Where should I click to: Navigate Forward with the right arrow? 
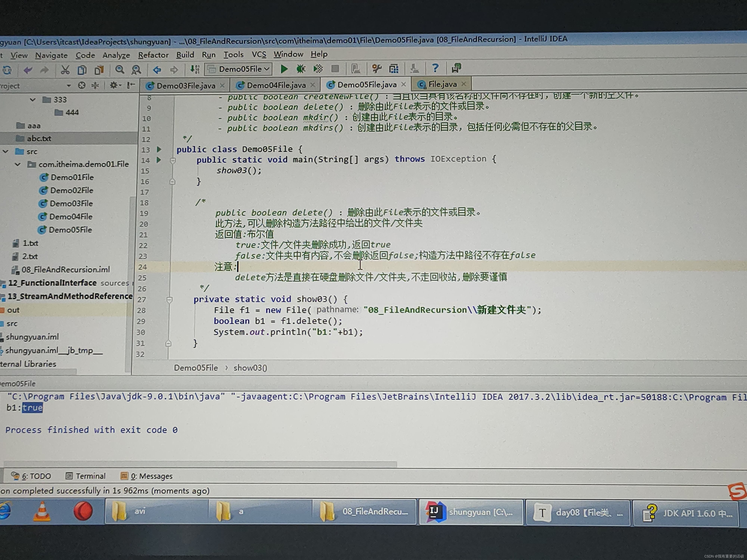pyautogui.click(x=174, y=70)
